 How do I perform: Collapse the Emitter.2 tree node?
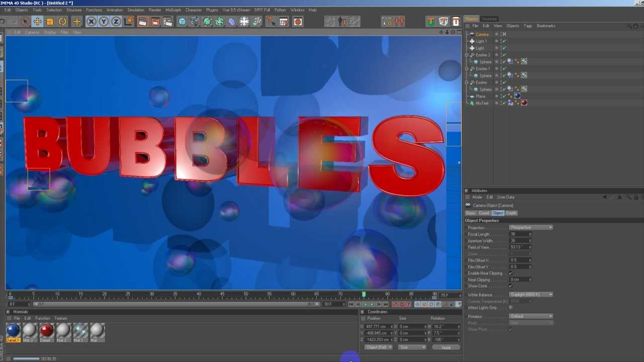pos(467,55)
